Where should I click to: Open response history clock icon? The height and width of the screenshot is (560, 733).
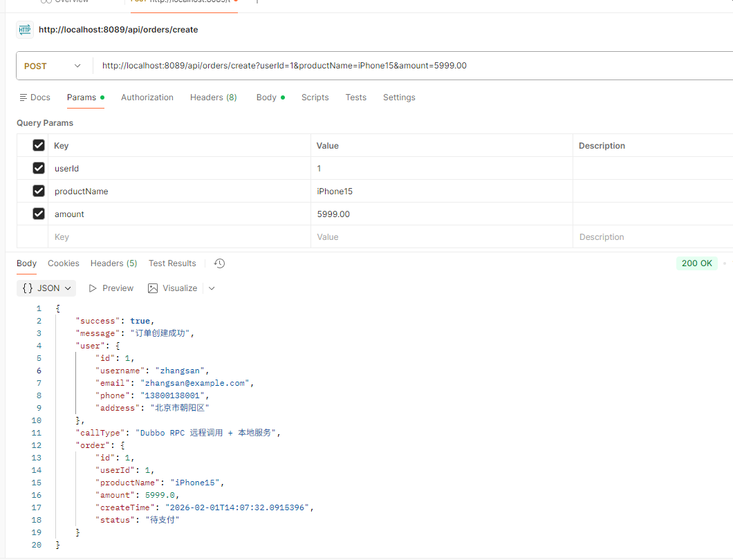[219, 263]
